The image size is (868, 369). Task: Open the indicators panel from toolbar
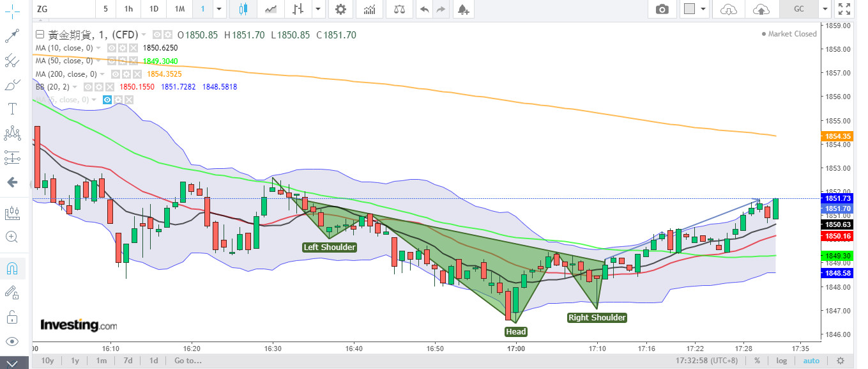point(369,9)
